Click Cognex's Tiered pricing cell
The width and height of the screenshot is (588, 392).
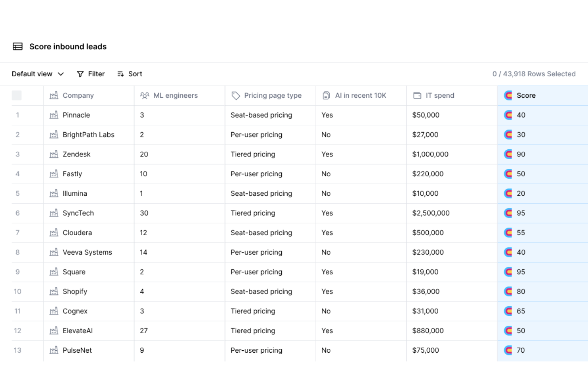point(270,311)
